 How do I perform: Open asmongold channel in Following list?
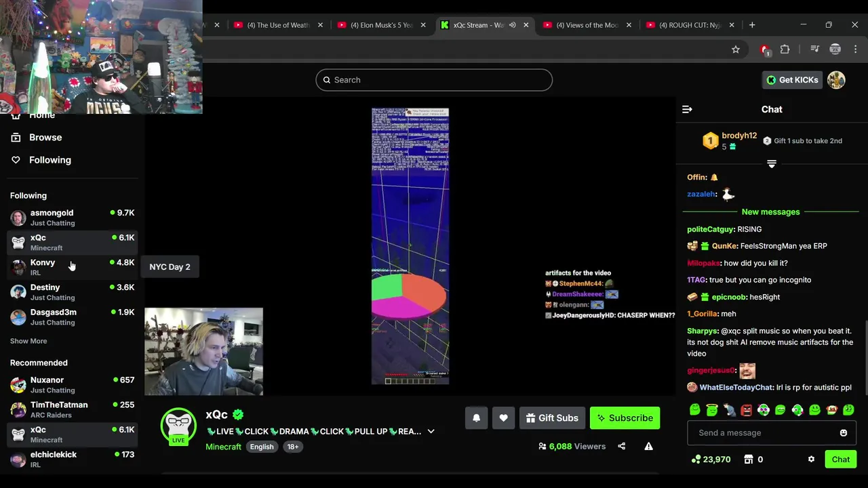tap(72, 218)
